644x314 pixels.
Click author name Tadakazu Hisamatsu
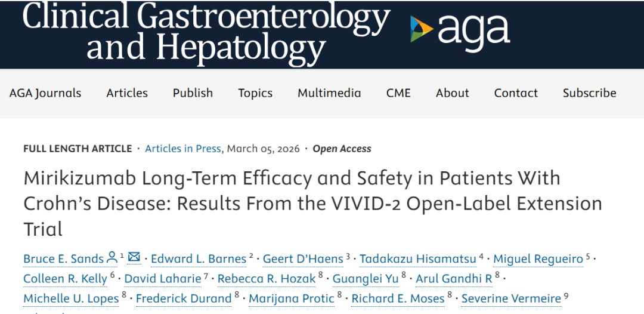click(x=417, y=259)
